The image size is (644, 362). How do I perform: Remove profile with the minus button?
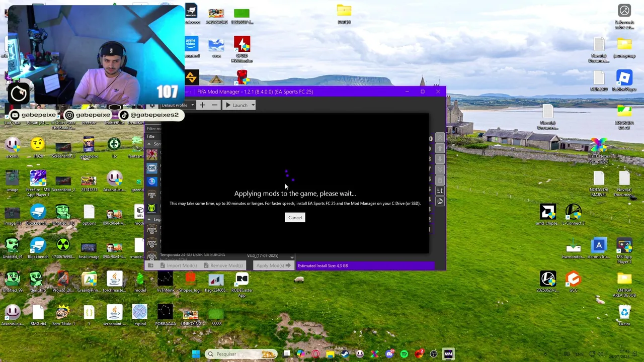(214, 105)
